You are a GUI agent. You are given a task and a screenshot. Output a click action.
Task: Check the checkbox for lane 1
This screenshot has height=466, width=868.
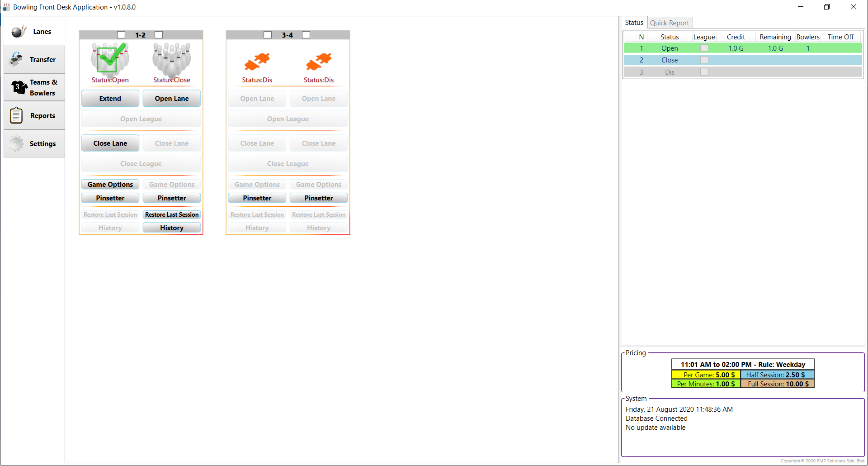pyautogui.click(x=121, y=34)
